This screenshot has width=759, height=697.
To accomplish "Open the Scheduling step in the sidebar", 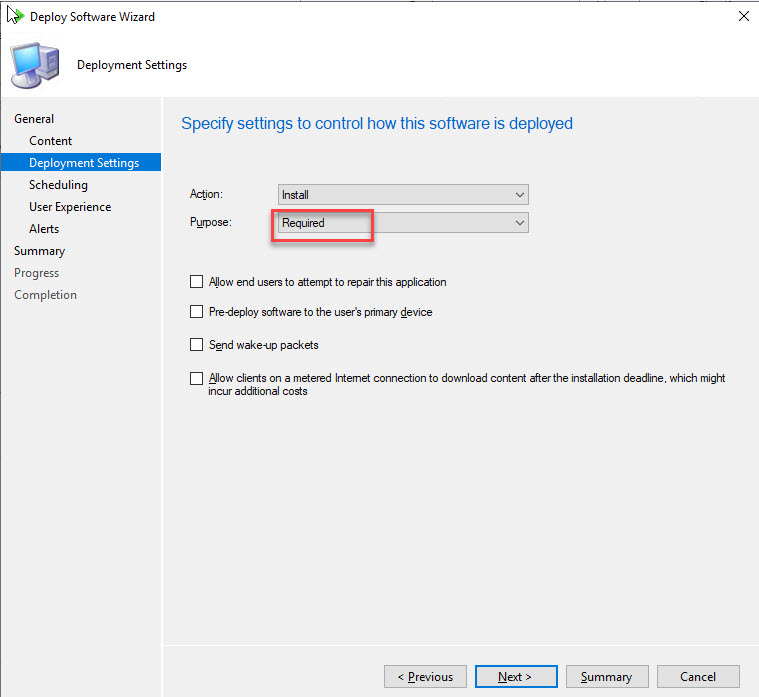I will point(58,185).
